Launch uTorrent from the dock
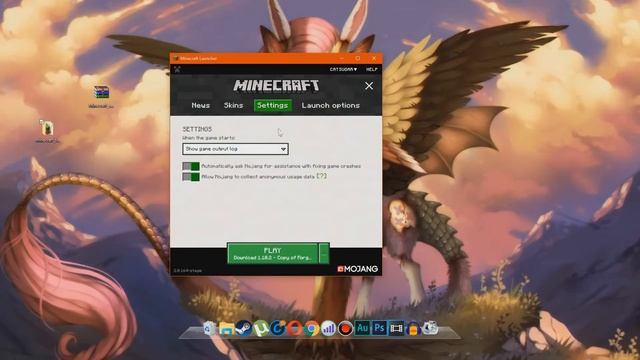The image size is (640, 360). click(x=260, y=328)
